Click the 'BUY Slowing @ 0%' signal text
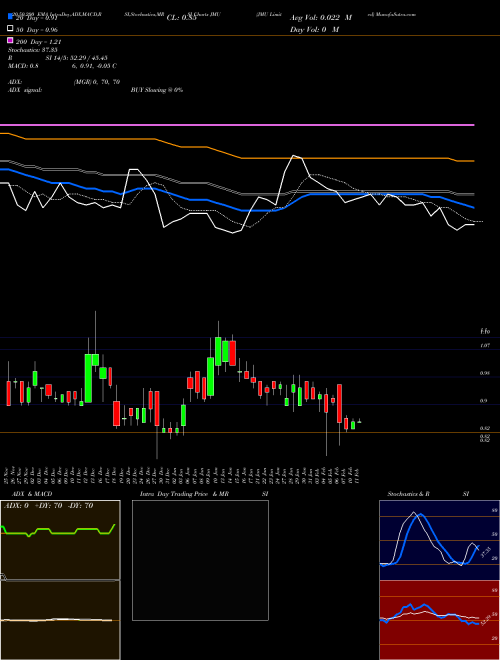500x660 pixels. point(157,90)
